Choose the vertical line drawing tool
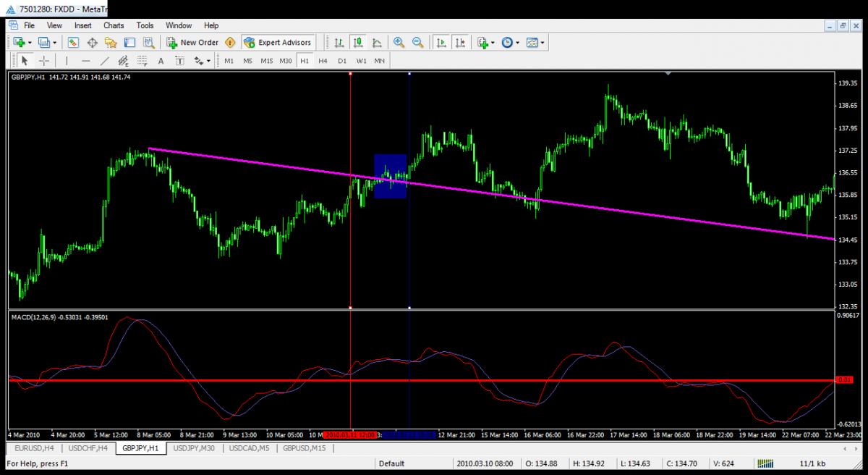 pyautogui.click(x=67, y=61)
